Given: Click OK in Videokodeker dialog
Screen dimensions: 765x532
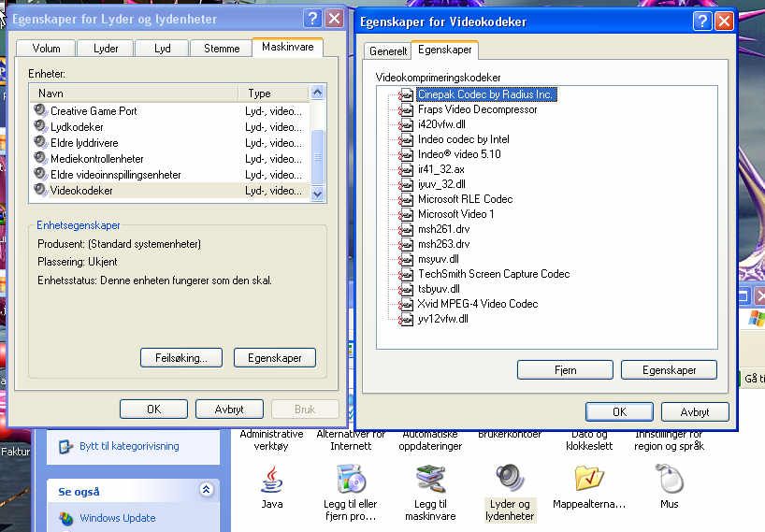Looking at the screenshot, I should click(x=619, y=412).
